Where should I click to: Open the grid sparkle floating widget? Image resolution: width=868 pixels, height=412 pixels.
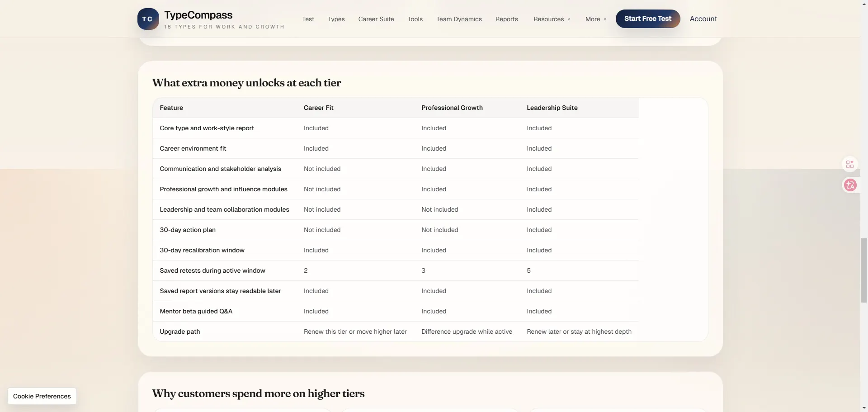tap(850, 164)
